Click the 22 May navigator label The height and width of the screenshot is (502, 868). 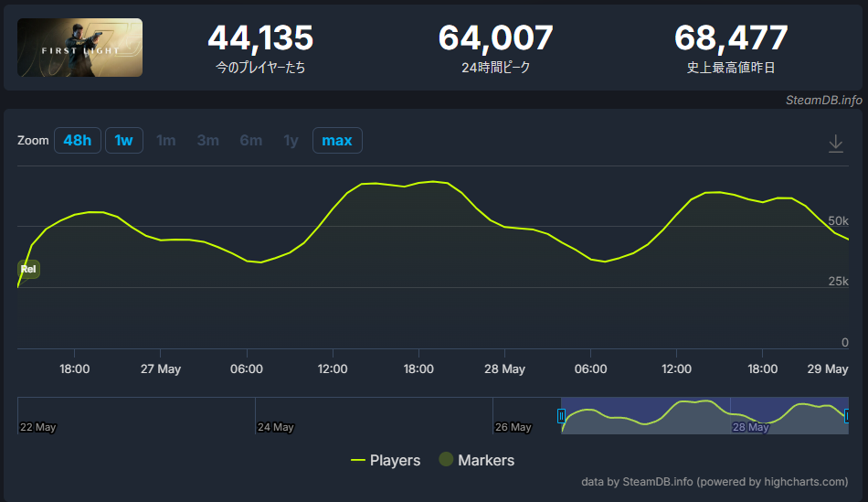(38, 427)
